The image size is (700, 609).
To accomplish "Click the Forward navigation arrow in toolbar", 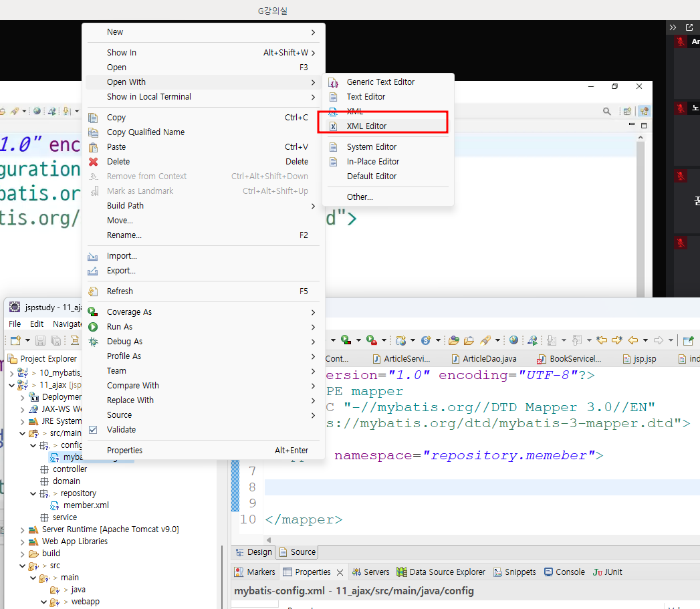I will coord(659,341).
